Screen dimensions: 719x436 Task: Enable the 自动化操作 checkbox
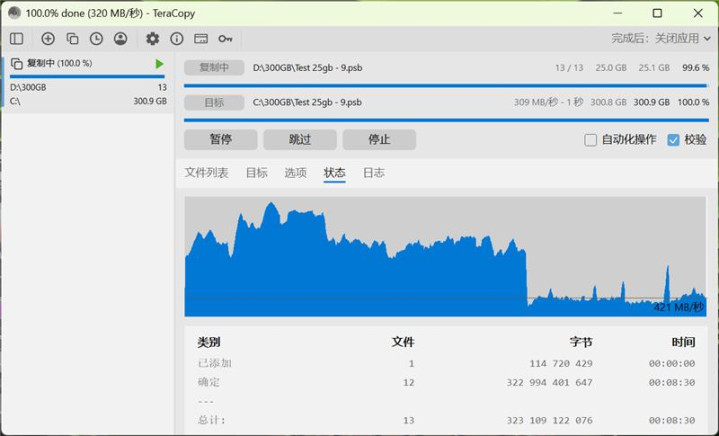[x=590, y=140]
